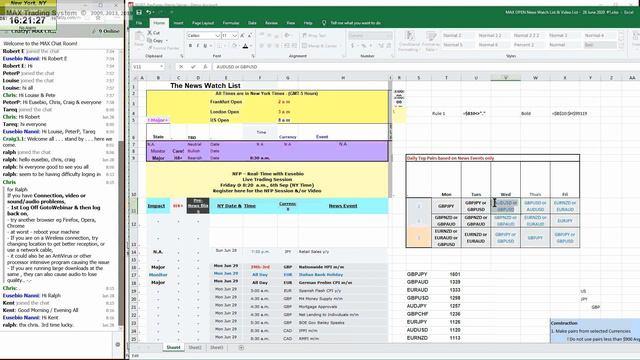Confirm the formula bar entry with the checkmark
The height and width of the screenshot is (360, 640).
[x=193, y=67]
